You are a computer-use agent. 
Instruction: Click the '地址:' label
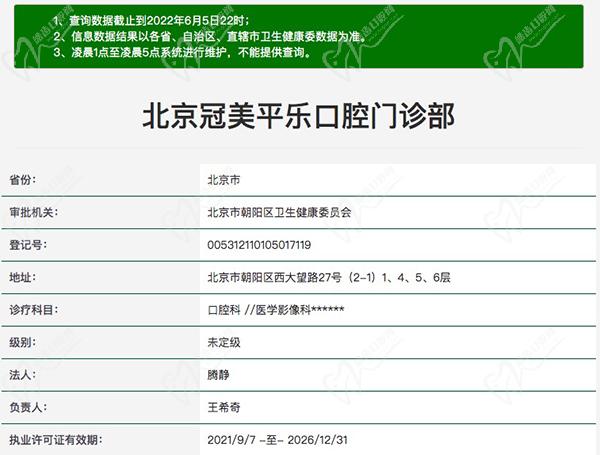pyautogui.click(x=22, y=277)
